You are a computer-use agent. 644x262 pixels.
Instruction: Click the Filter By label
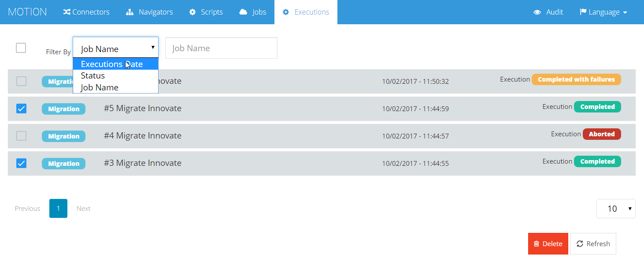(x=58, y=52)
